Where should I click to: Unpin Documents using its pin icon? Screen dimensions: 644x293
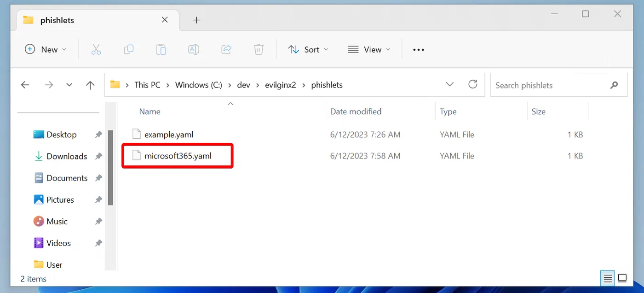[98, 178]
